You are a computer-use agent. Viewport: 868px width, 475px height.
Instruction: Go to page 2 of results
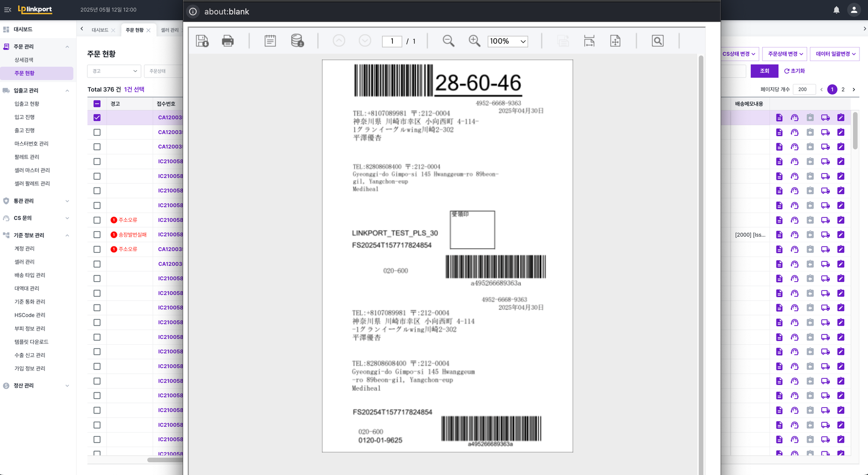[843, 89]
